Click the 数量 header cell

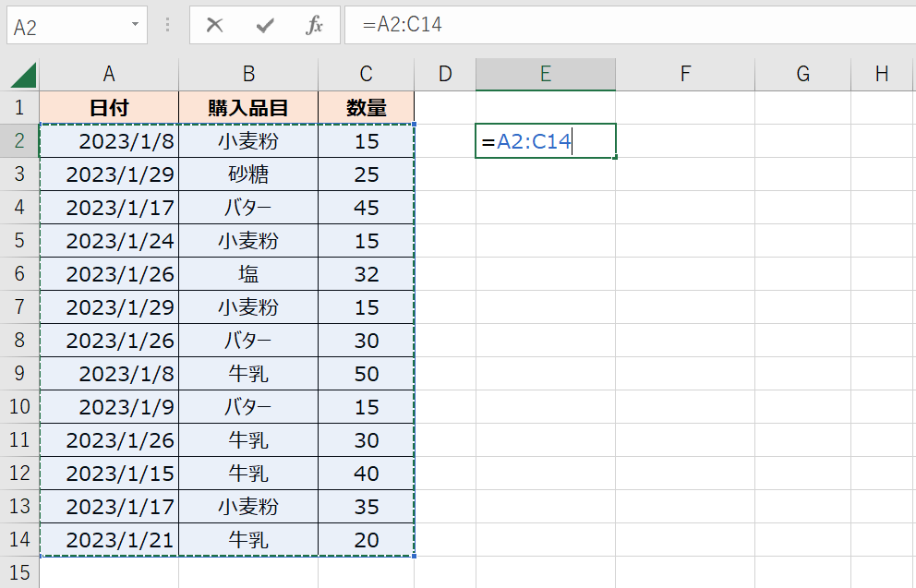click(x=366, y=107)
